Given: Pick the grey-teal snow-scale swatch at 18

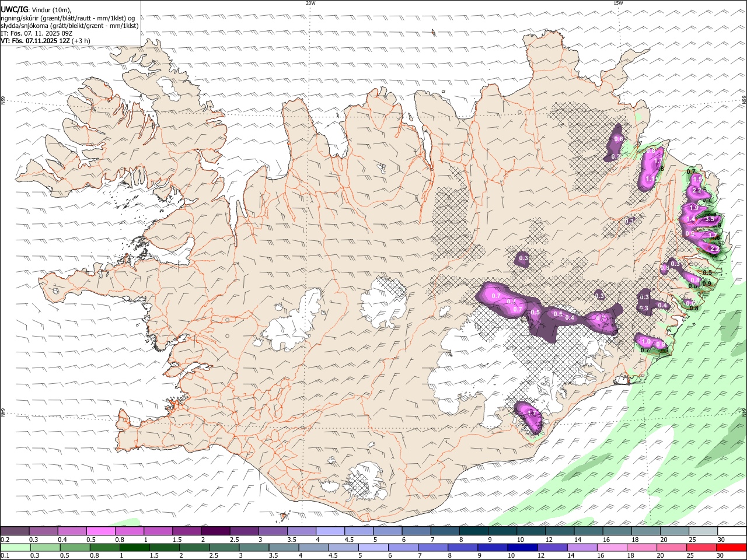Looking at the screenshot, I should 645,531.
